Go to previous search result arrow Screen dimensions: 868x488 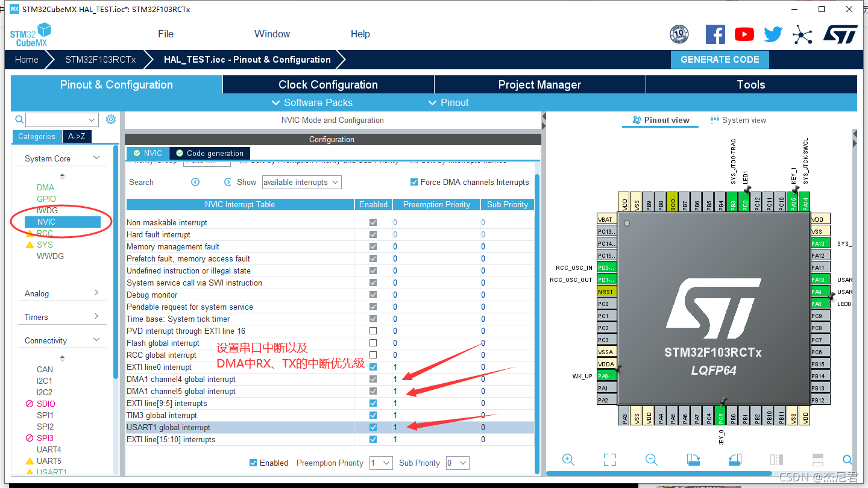click(195, 182)
